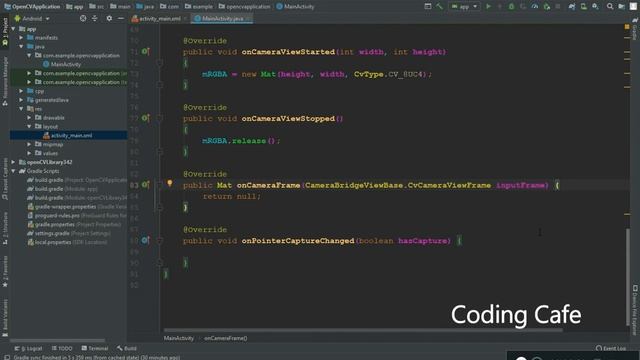The image size is (640, 360).
Task: Expand the mipmap folder
Action: 29,144
